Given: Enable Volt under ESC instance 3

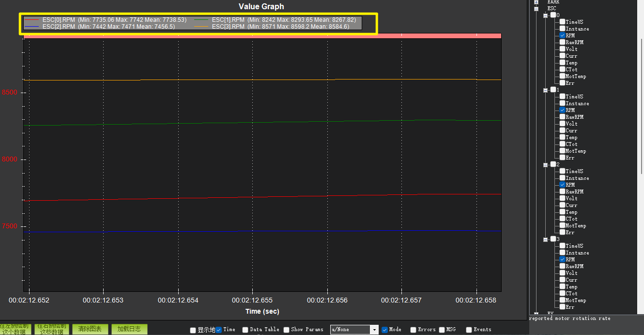Looking at the screenshot, I should (x=562, y=273).
